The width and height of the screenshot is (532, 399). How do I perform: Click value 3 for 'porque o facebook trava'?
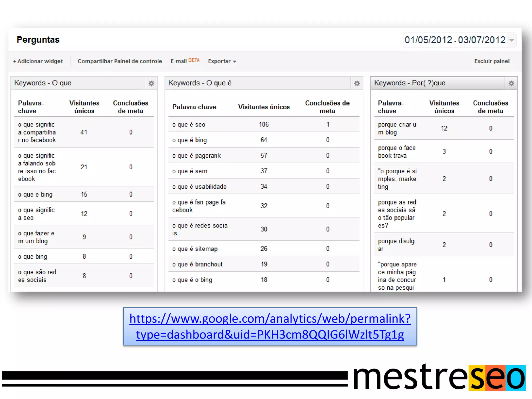(x=444, y=151)
